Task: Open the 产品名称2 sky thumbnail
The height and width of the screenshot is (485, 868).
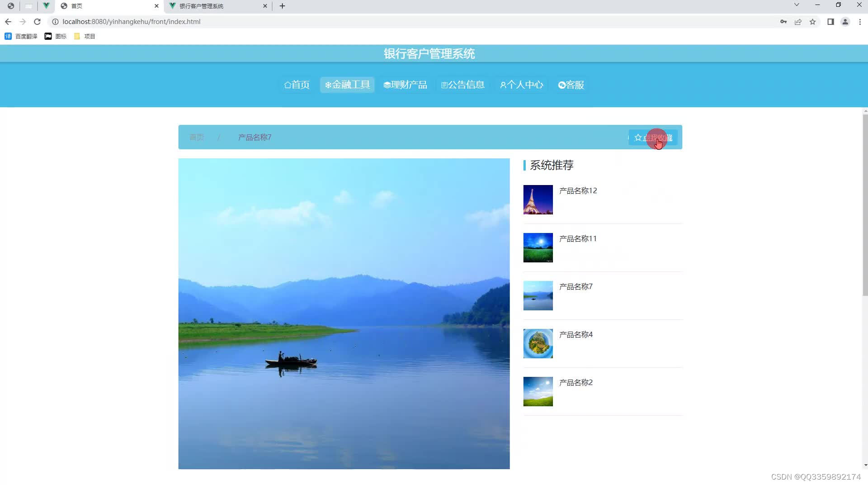Action: [538, 391]
